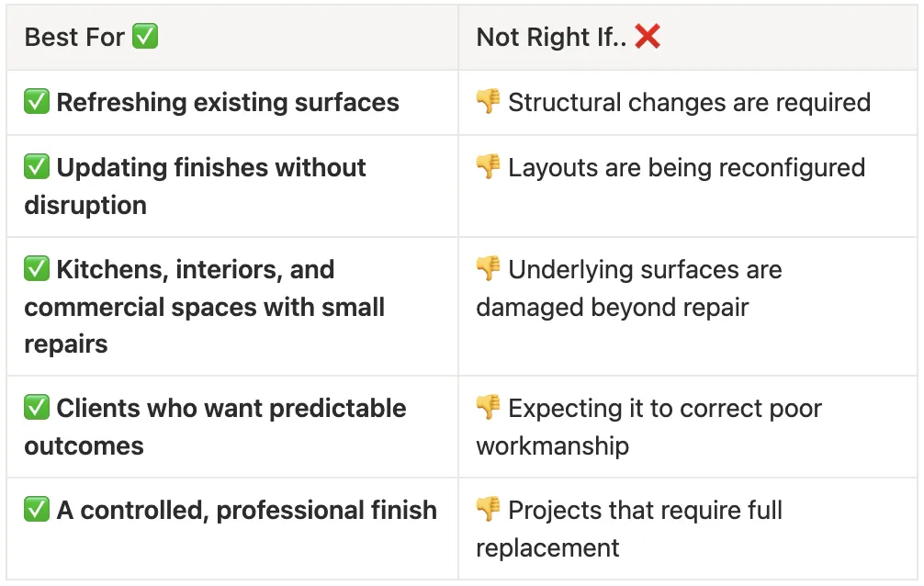Click the thumbs-down beside Underlying surfaces
The image size is (924, 586).
tap(488, 269)
